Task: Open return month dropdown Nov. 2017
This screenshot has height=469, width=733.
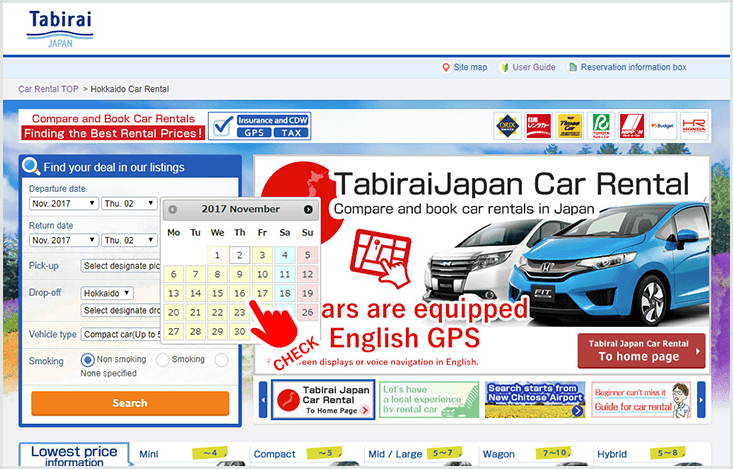Action: [63, 240]
